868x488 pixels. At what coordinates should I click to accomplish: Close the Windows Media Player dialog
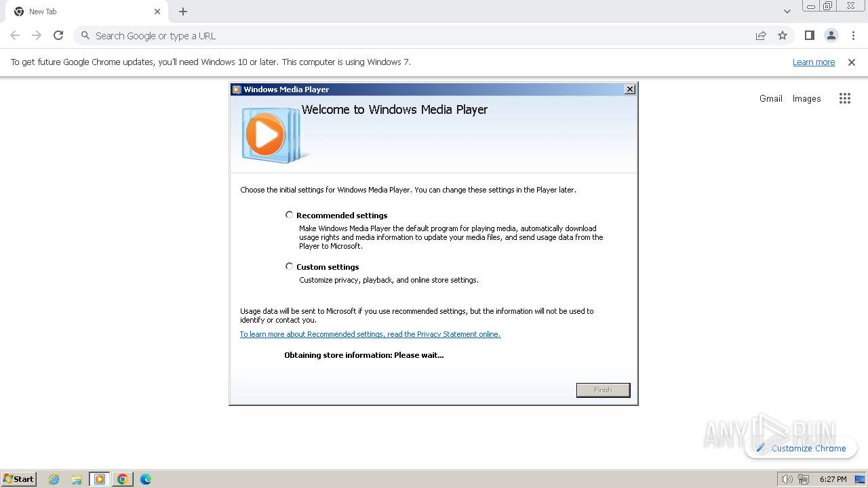[x=629, y=89]
